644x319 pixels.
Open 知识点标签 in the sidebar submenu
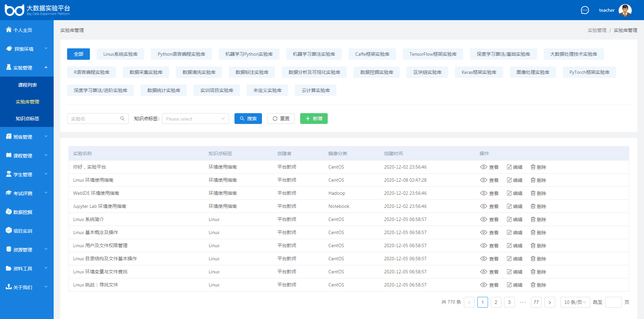pyautogui.click(x=28, y=119)
